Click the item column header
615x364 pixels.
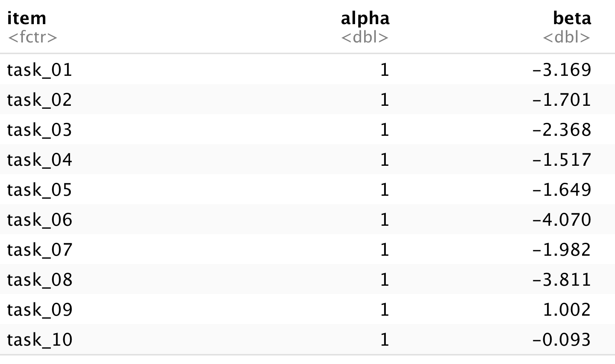(27, 19)
